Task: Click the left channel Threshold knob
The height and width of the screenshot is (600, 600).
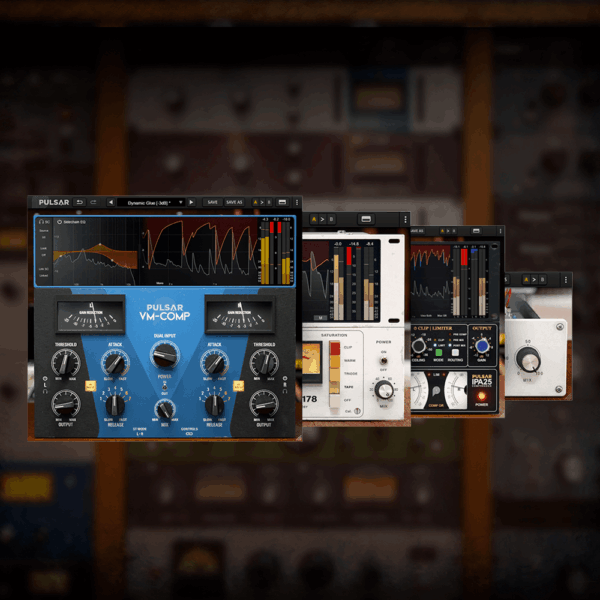Action: point(66,362)
